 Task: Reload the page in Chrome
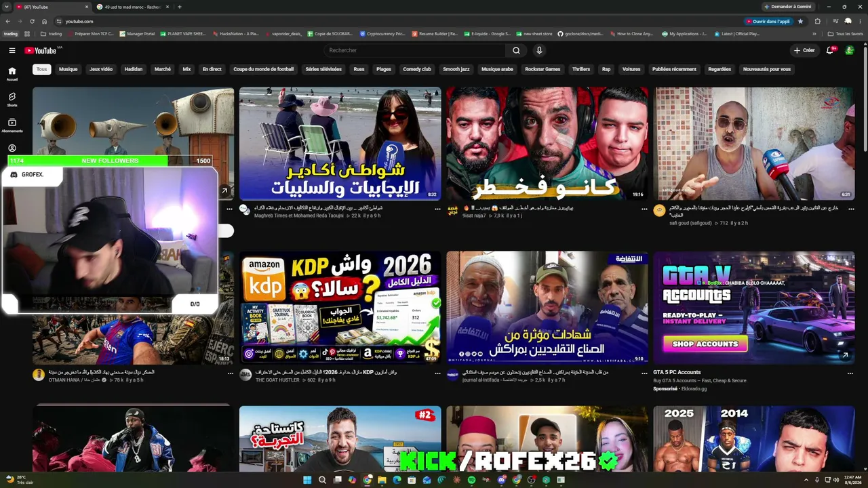tap(32, 21)
